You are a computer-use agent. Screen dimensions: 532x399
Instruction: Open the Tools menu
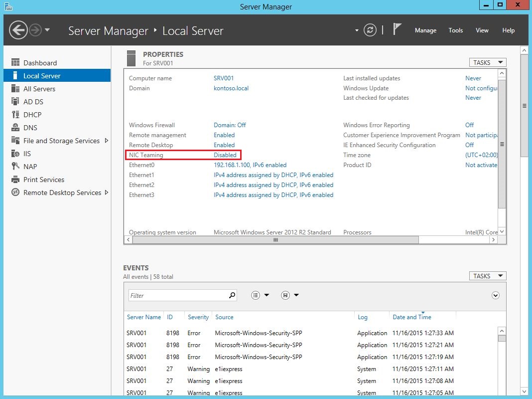456,30
